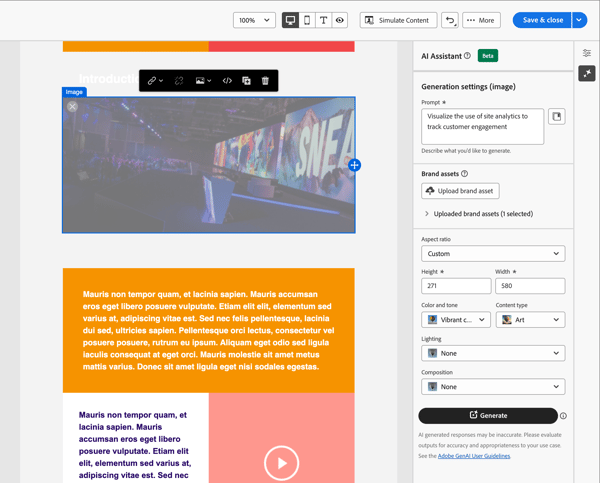Click info icon beside Generate button
Image resolution: width=600 pixels, height=483 pixels.
tap(563, 416)
